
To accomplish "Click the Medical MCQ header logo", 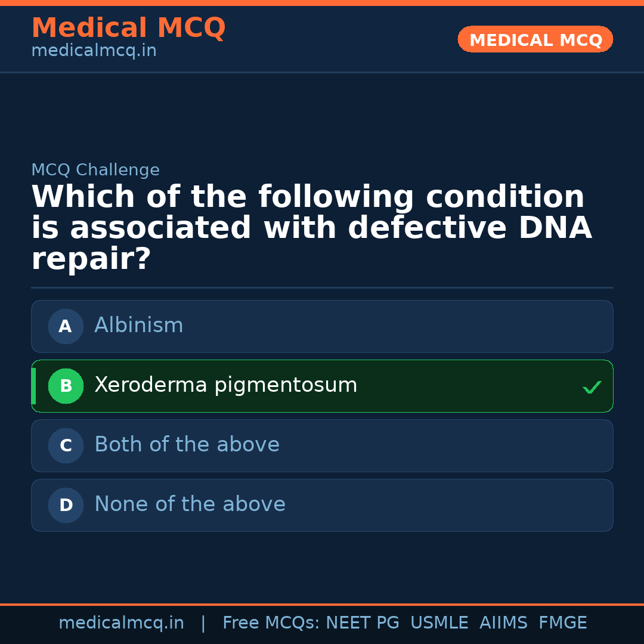I will pyautogui.click(x=128, y=28).
